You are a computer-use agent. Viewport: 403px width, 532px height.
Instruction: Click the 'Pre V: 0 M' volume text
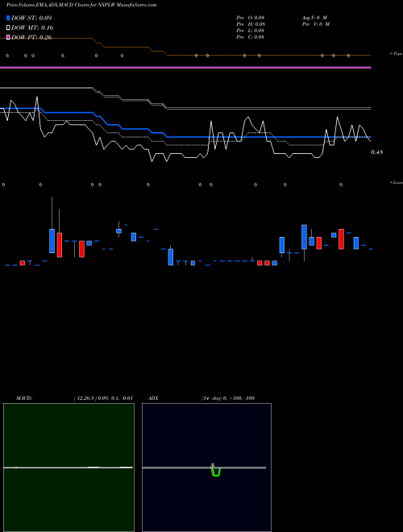pyautogui.click(x=316, y=24)
